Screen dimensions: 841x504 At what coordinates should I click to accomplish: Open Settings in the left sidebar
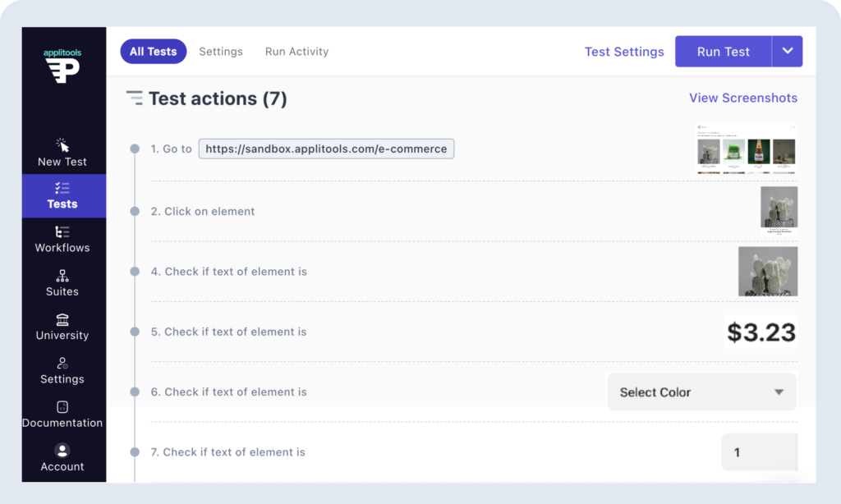point(62,370)
